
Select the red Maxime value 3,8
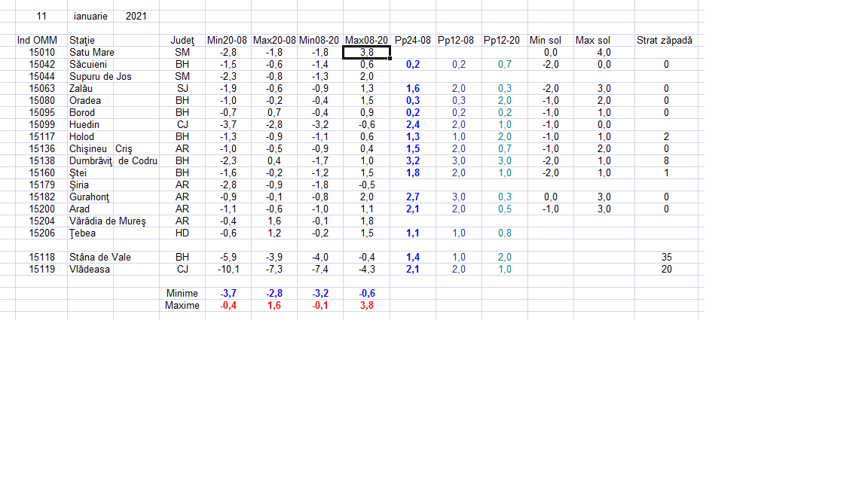click(366, 306)
